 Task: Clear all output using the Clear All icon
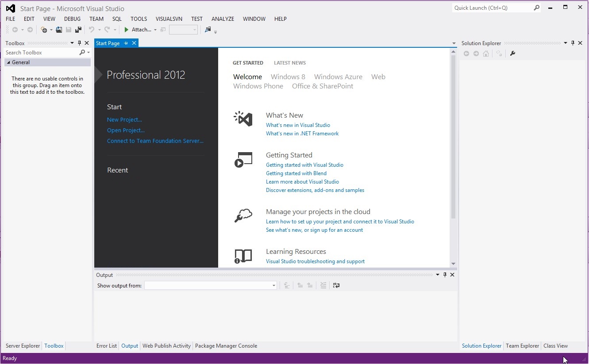(323, 285)
